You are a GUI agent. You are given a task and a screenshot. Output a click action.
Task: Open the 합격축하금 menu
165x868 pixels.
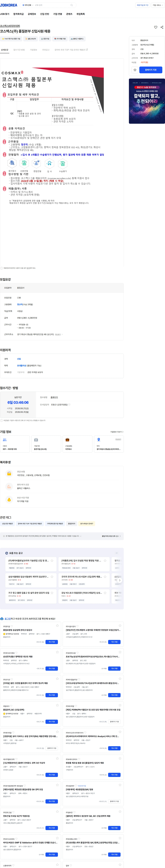click(19, 14)
